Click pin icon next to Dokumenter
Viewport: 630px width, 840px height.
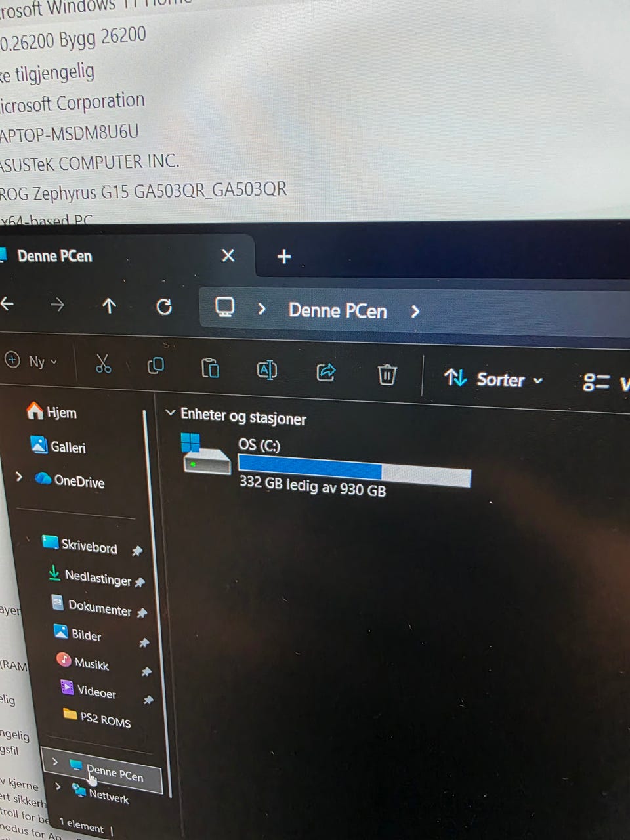pyautogui.click(x=142, y=612)
